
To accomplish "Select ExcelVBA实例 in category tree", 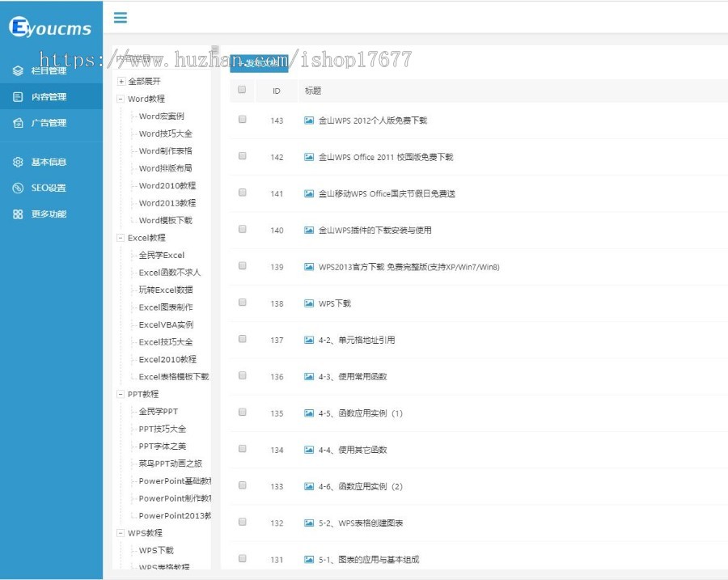I will [166, 324].
